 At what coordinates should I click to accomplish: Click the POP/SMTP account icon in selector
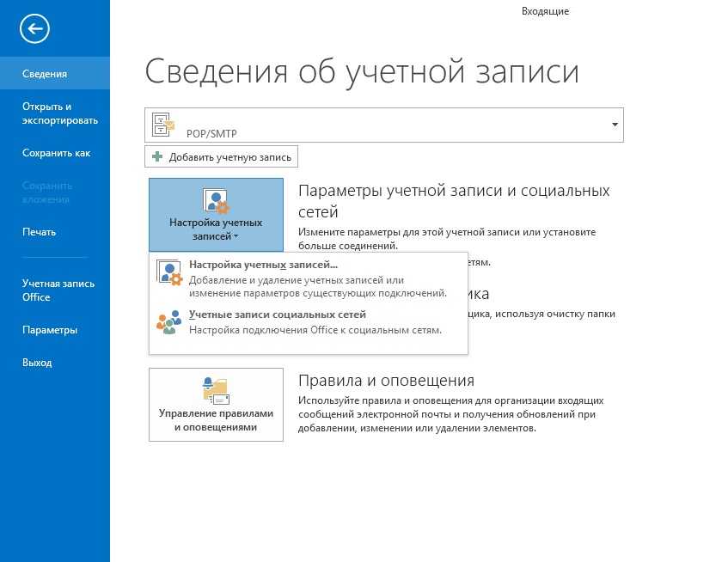(163, 125)
